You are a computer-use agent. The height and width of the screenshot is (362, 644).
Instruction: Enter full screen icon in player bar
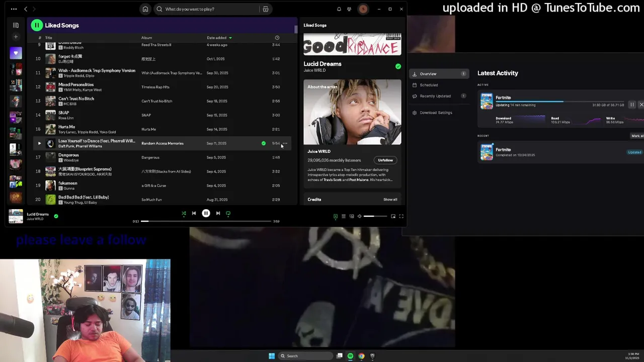click(x=401, y=216)
